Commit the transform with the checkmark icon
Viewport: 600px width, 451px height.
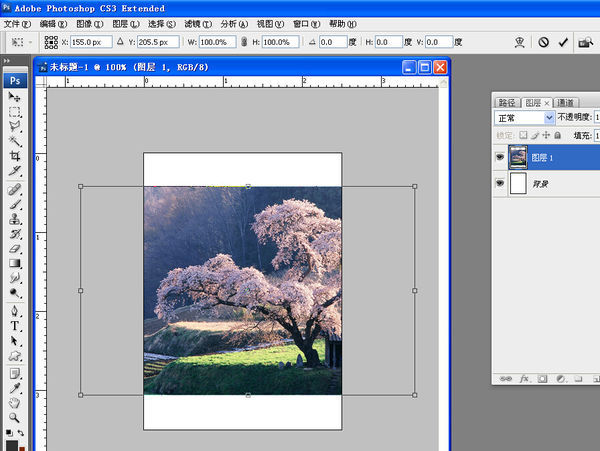564,43
